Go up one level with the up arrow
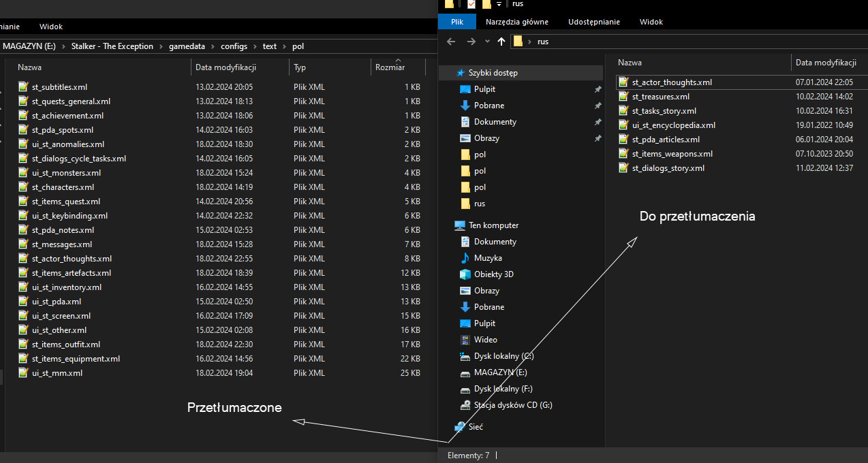The height and width of the screenshot is (463, 868). pyautogui.click(x=501, y=42)
